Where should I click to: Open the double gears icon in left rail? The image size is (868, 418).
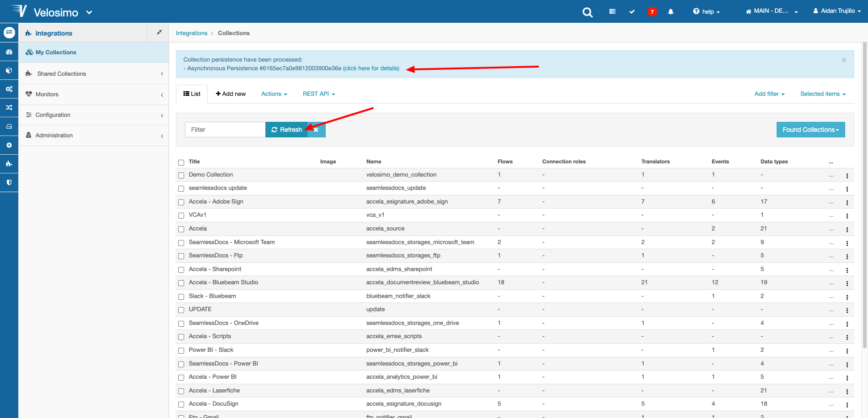click(9, 89)
